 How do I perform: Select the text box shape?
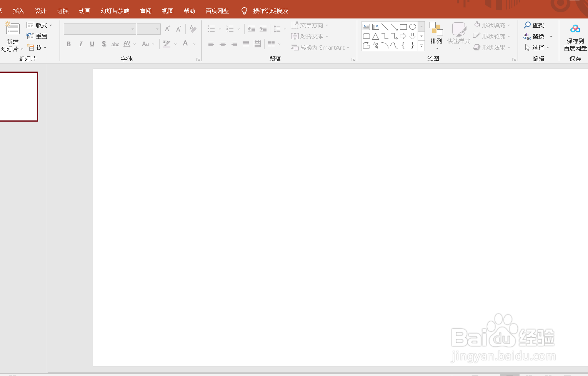tap(366, 27)
